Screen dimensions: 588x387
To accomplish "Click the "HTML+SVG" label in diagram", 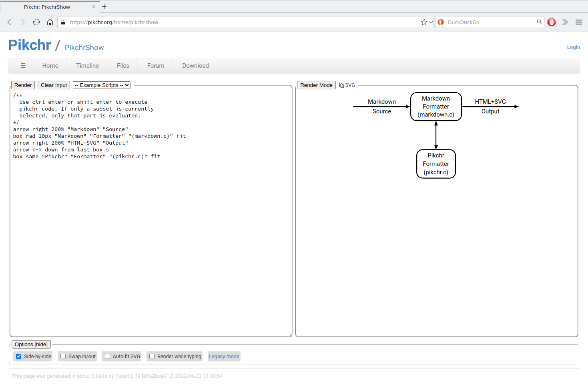I will [x=490, y=102].
